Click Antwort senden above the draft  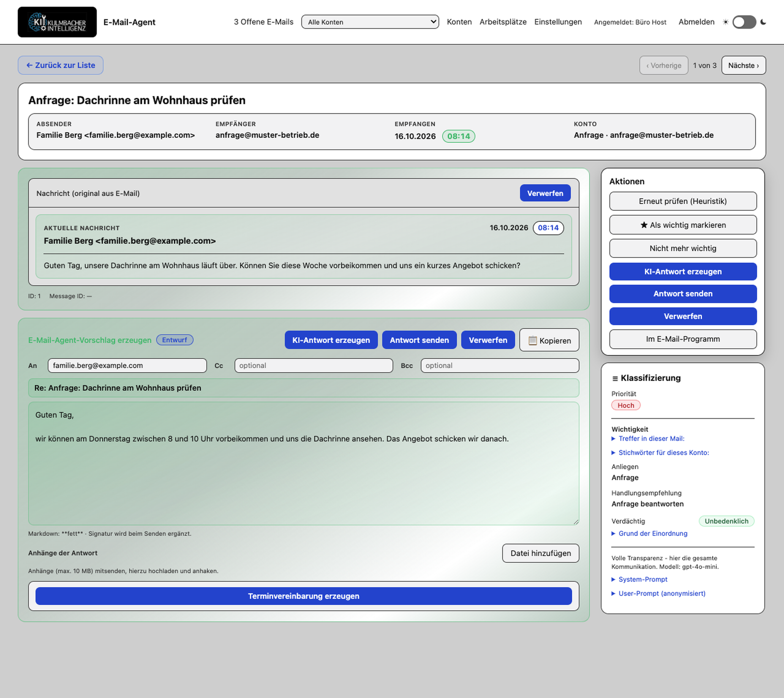(419, 340)
